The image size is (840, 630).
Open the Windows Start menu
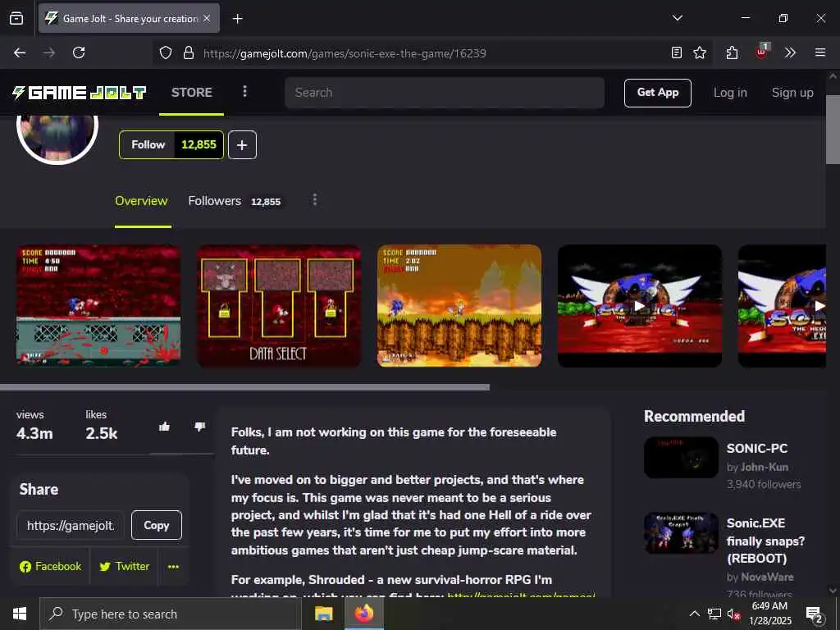[x=20, y=614]
